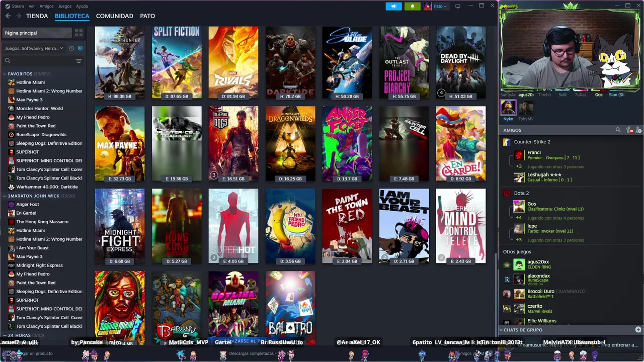Click the RuneScape icon beside alacondax
The height and width of the screenshot is (362, 644).
(x=507, y=279)
